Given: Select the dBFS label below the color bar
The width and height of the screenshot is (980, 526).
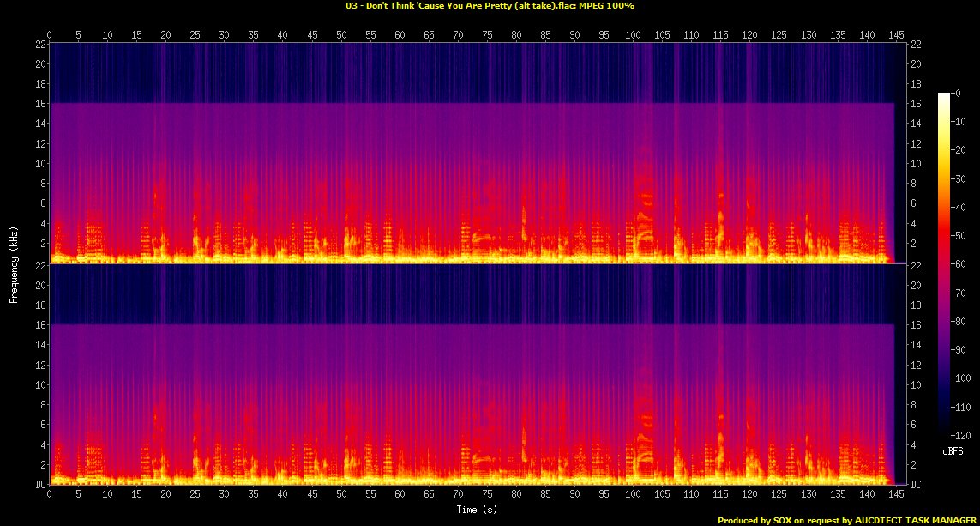Looking at the screenshot, I should [950, 449].
